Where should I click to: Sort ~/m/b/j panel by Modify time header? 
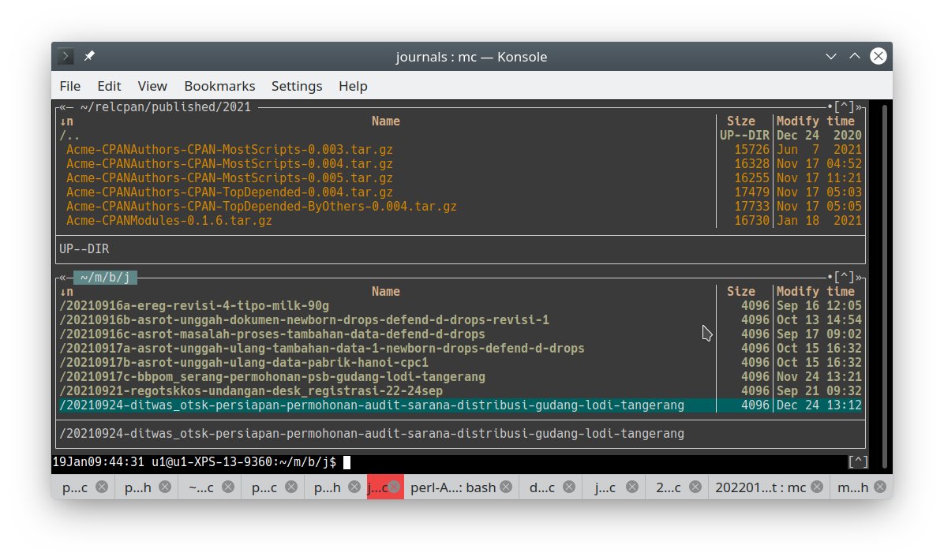[x=816, y=292]
